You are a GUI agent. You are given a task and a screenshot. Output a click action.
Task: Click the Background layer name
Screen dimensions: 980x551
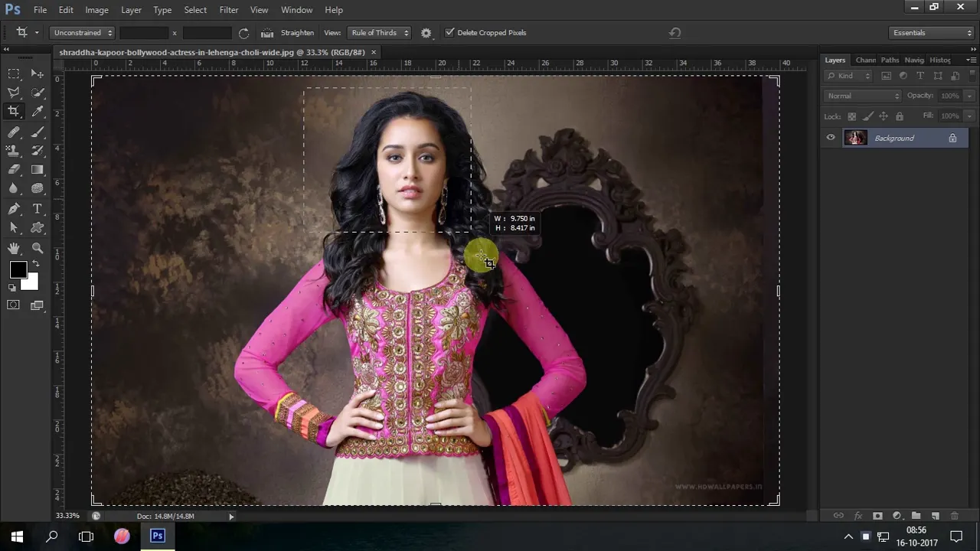point(894,138)
